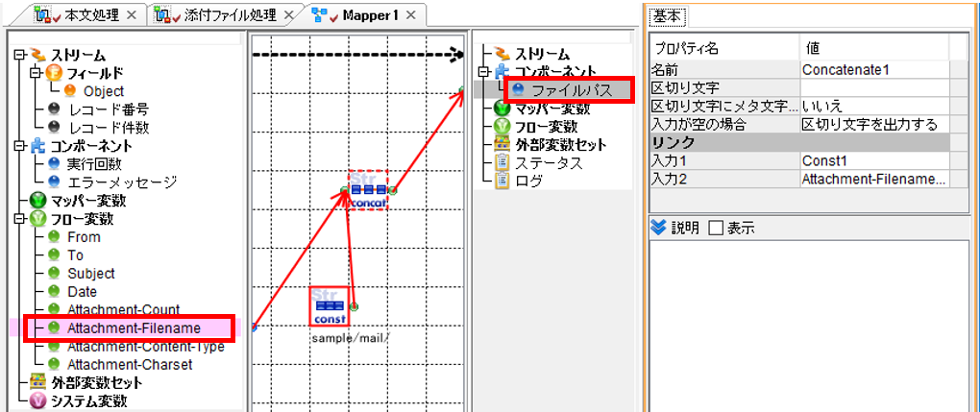Click the right マッパー変数 icon

pyautogui.click(x=502, y=109)
